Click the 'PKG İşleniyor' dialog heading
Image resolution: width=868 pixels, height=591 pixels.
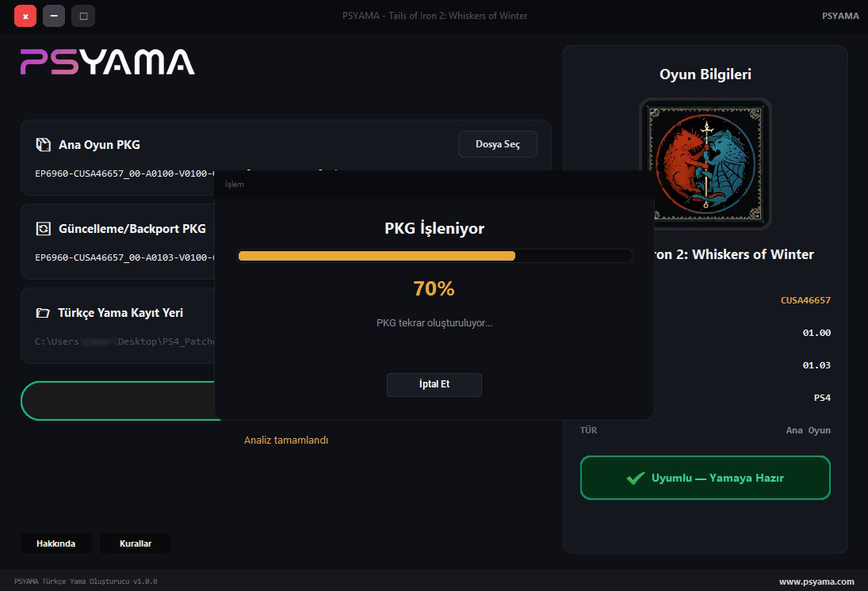434,228
